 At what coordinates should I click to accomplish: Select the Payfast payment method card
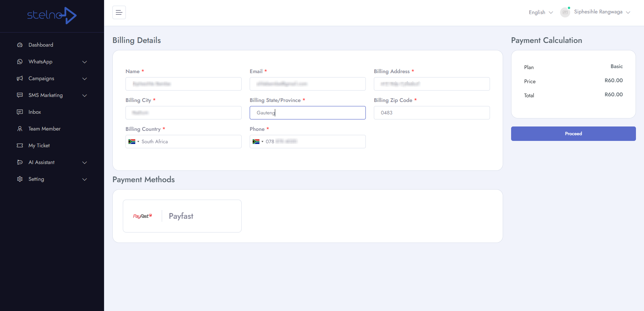pos(182,216)
